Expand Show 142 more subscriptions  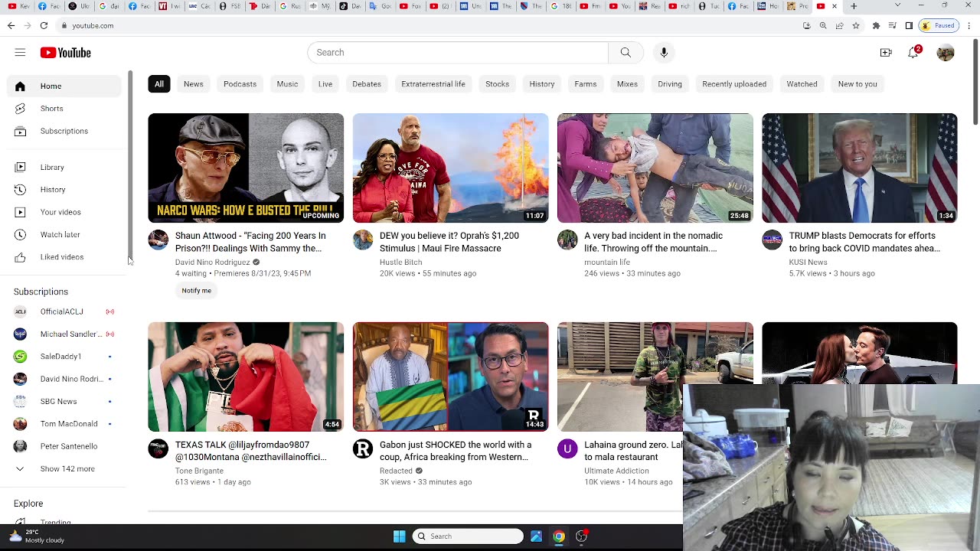pyautogui.click(x=64, y=468)
